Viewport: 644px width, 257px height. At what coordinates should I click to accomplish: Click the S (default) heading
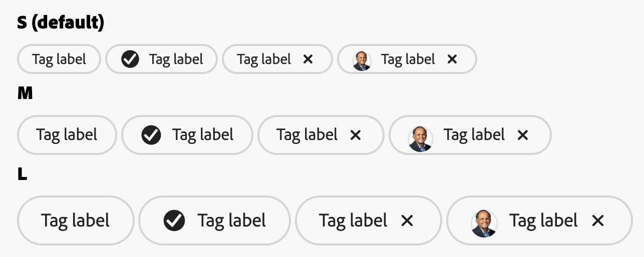[61, 22]
